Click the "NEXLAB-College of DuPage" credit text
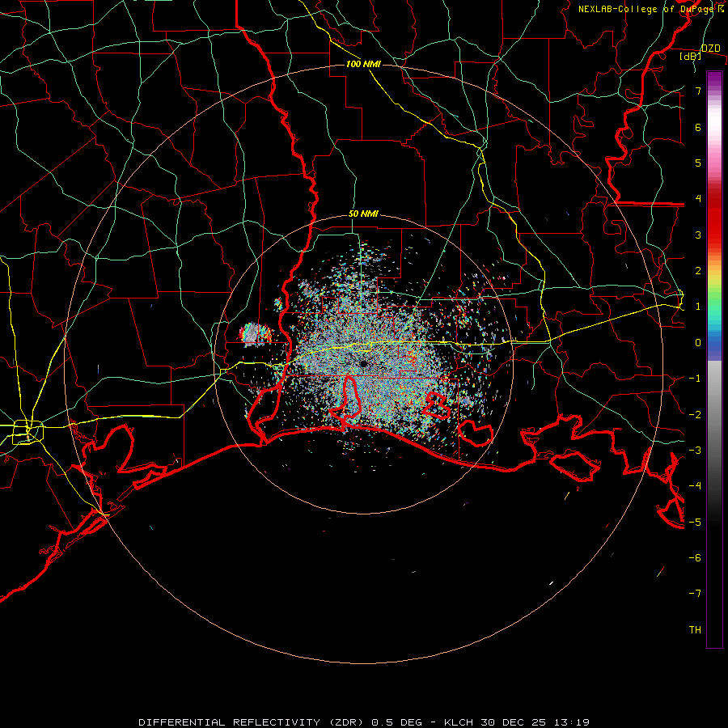Screen dimensions: 728x728 [647, 9]
